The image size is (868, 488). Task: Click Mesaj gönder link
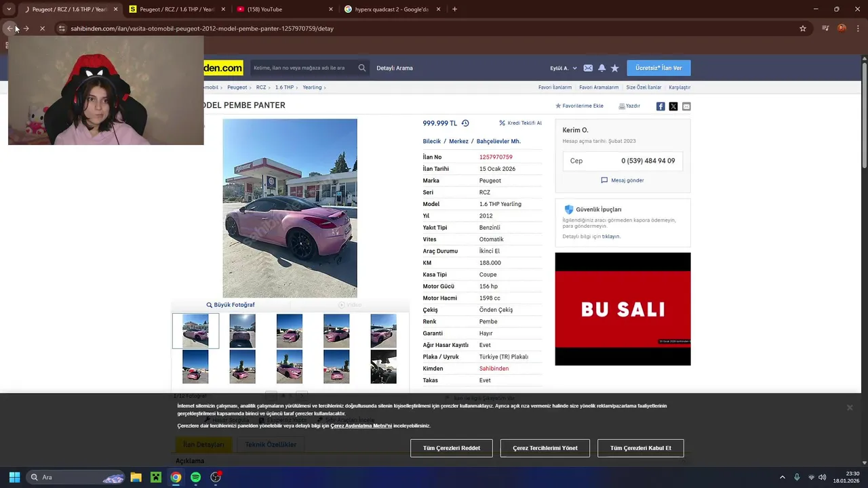click(x=623, y=180)
